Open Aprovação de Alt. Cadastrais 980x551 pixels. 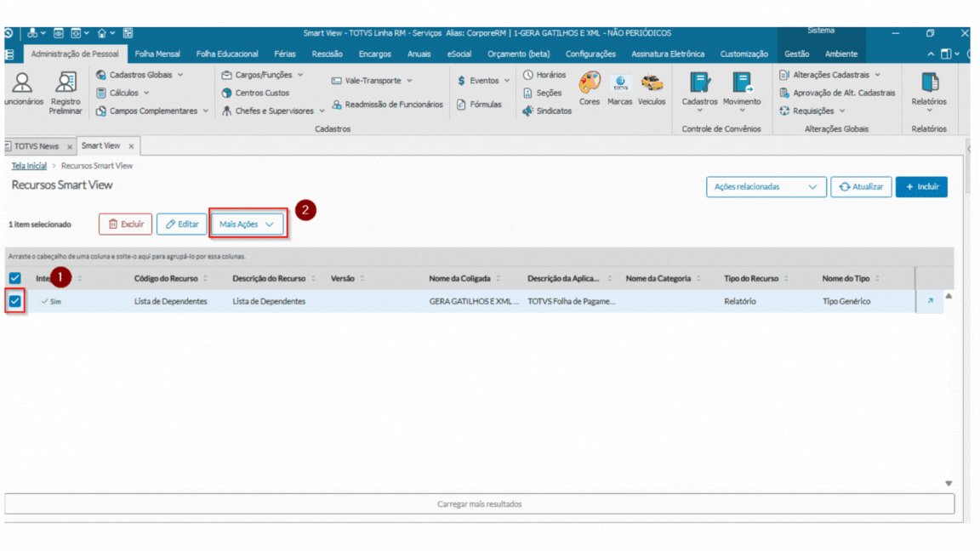click(837, 93)
